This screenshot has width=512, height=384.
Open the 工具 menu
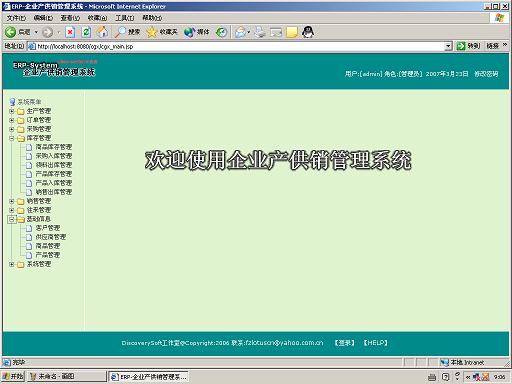[x=124, y=18]
